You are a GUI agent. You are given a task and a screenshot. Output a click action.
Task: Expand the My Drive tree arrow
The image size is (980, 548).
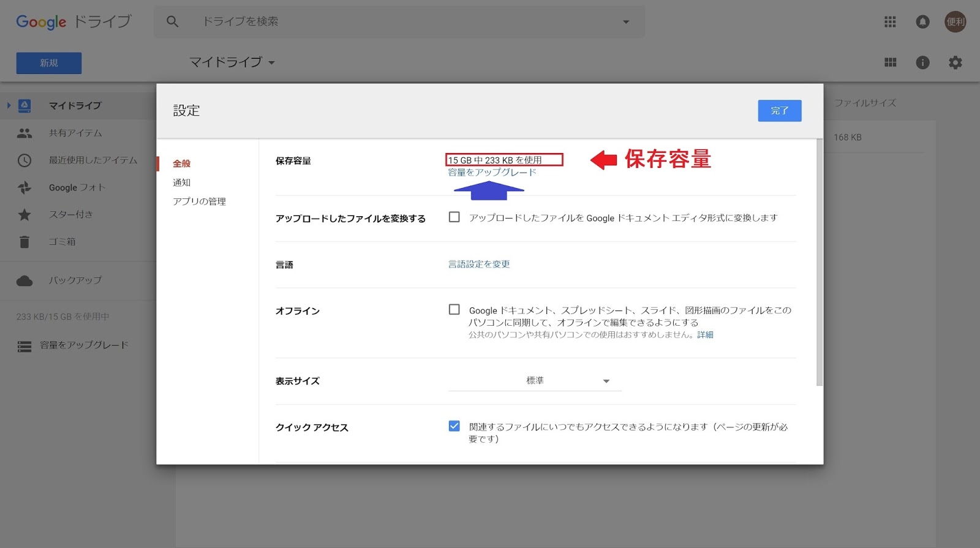(9, 105)
